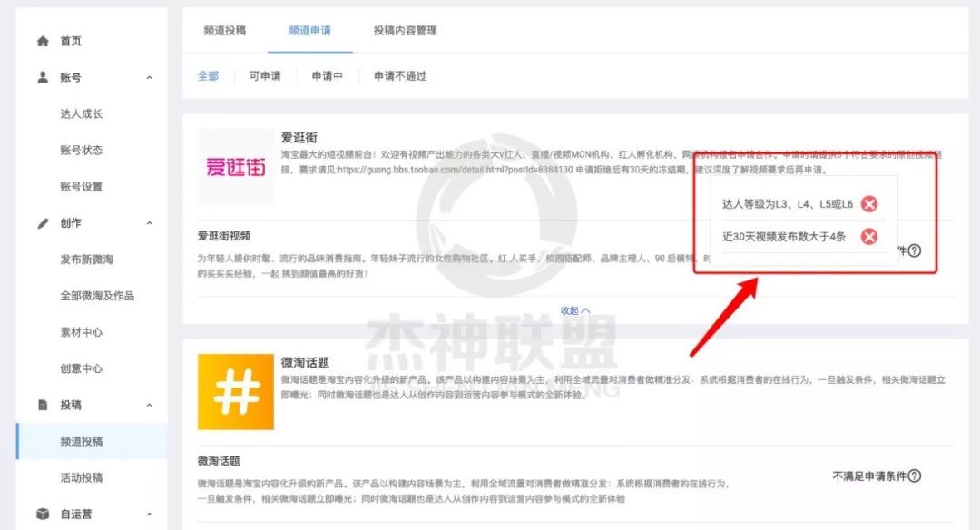
Task: Click the 微淘话题 channel title next to hashtag logo
Action: 305,362
